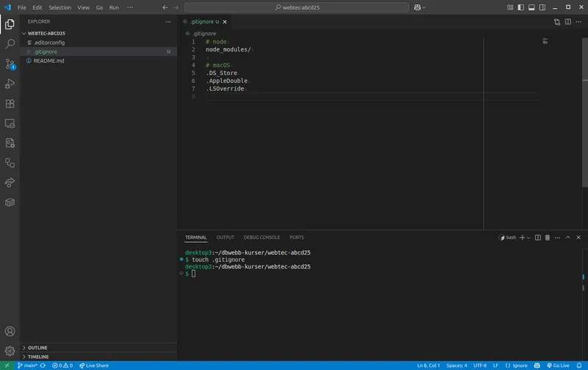588x370 pixels.
Task: Open the View menu
Action: [83, 7]
